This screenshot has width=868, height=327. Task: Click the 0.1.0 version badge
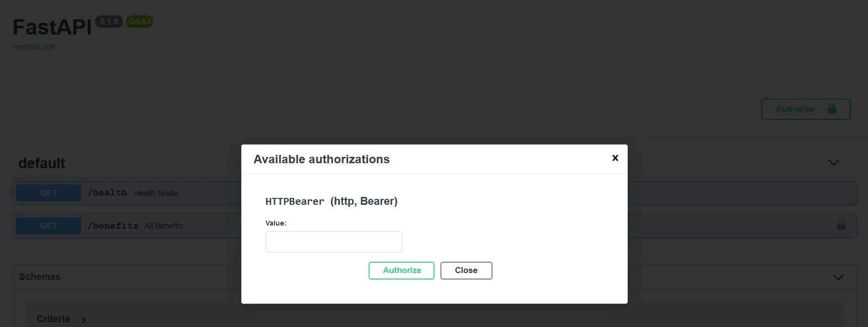click(108, 21)
